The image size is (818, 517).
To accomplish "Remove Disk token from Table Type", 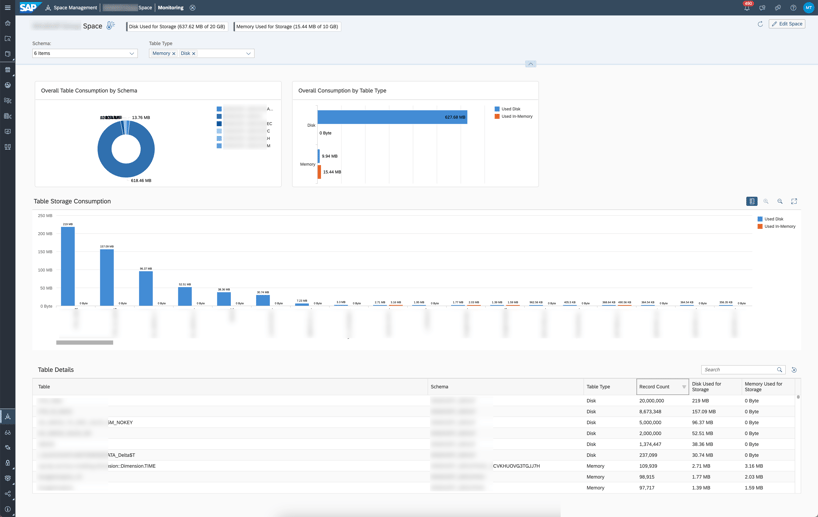I will coord(194,53).
